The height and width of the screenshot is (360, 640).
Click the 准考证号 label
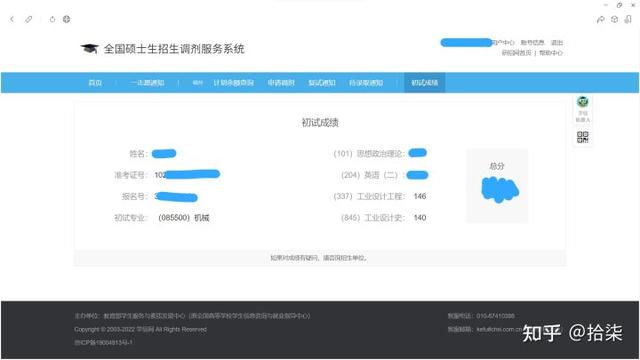(x=131, y=175)
